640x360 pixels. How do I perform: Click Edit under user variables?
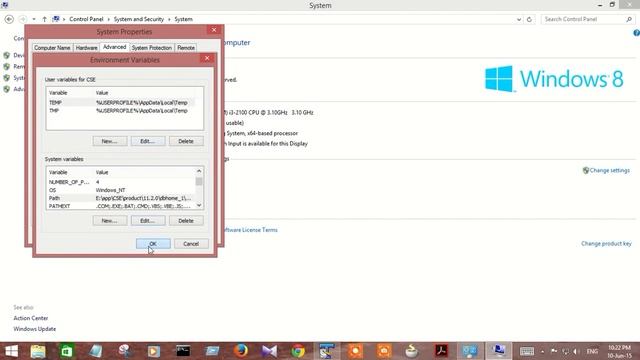(148, 141)
